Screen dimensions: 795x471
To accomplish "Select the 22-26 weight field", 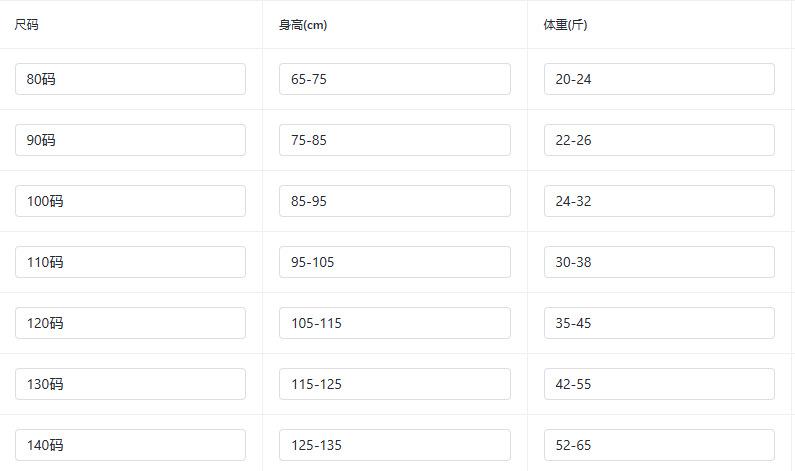I will (x=659, y=140).
